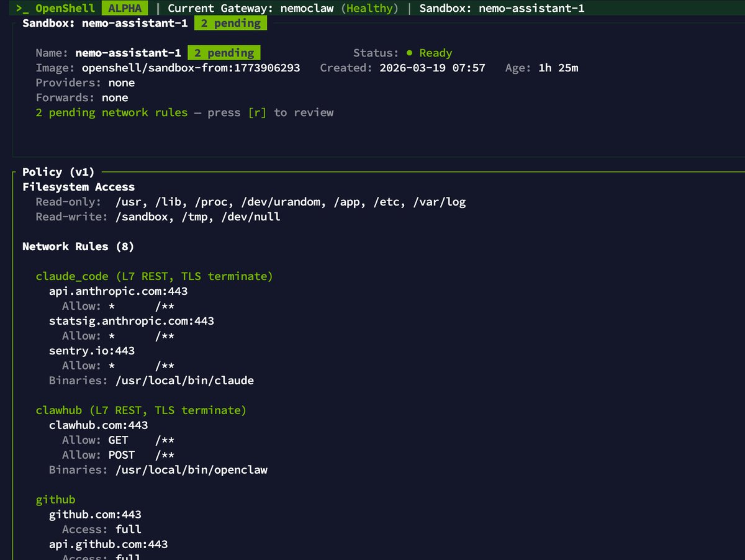The width and height of the screenshot is (745, 560).
Task: Click the 2 pending badge beside sandbox title
Action: (x=231, y=23)
